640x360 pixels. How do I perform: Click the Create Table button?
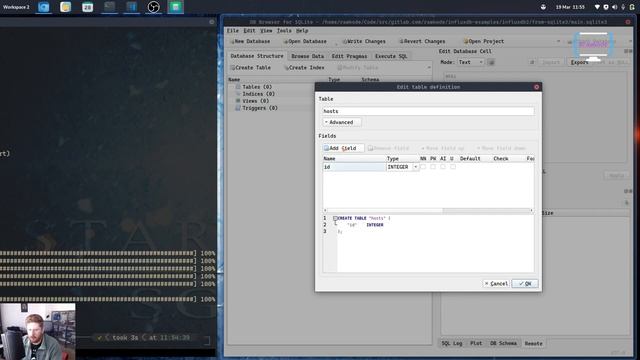[x=250, y=68]
